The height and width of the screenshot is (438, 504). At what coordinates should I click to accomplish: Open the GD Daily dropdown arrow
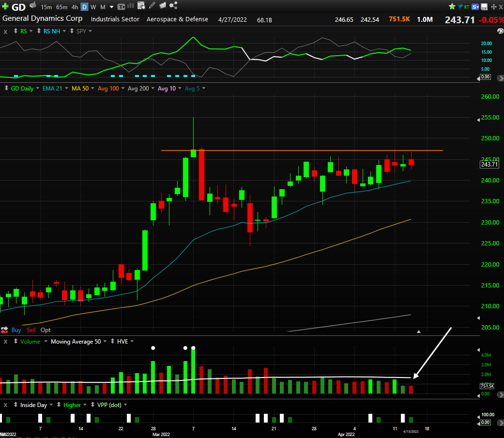click(x=38, y=88)
